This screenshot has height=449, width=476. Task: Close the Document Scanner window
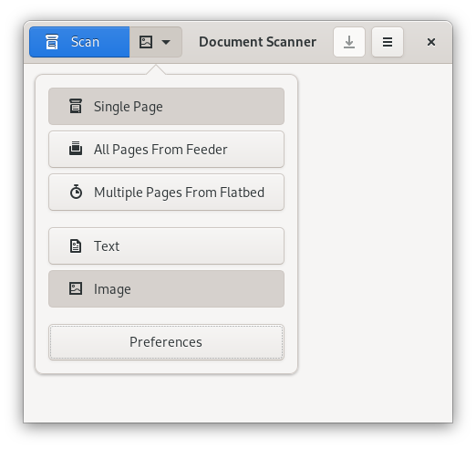click(x=431, y=42)
